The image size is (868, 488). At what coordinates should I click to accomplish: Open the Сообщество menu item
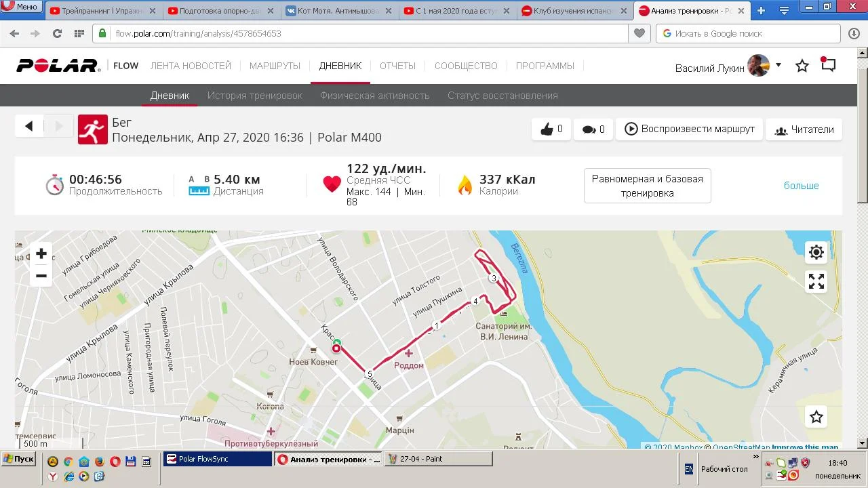466,66
